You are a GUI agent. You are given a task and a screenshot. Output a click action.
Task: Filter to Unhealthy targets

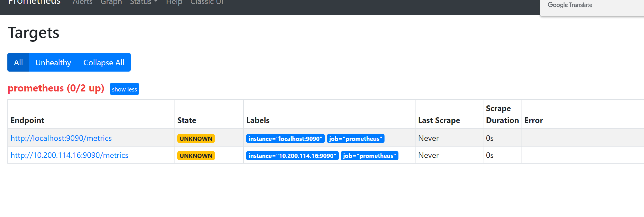point(53,62)
